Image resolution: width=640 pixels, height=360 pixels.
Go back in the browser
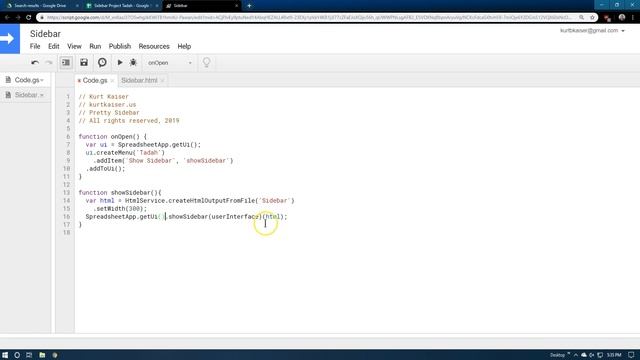(x=7, y=18)
